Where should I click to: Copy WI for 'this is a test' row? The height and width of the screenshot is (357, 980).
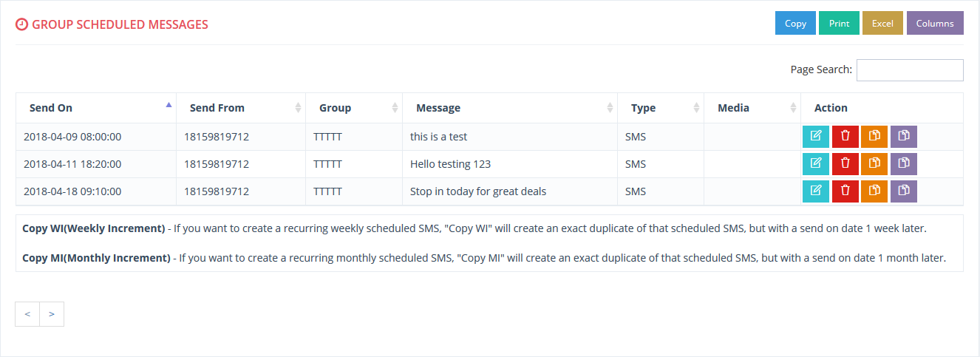pos(874,137)
